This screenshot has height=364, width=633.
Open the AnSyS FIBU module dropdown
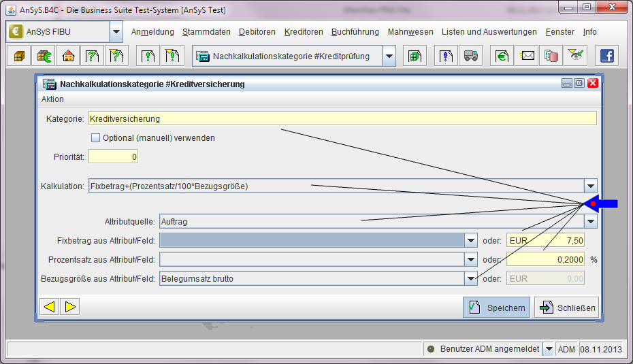tap(116, 32)
